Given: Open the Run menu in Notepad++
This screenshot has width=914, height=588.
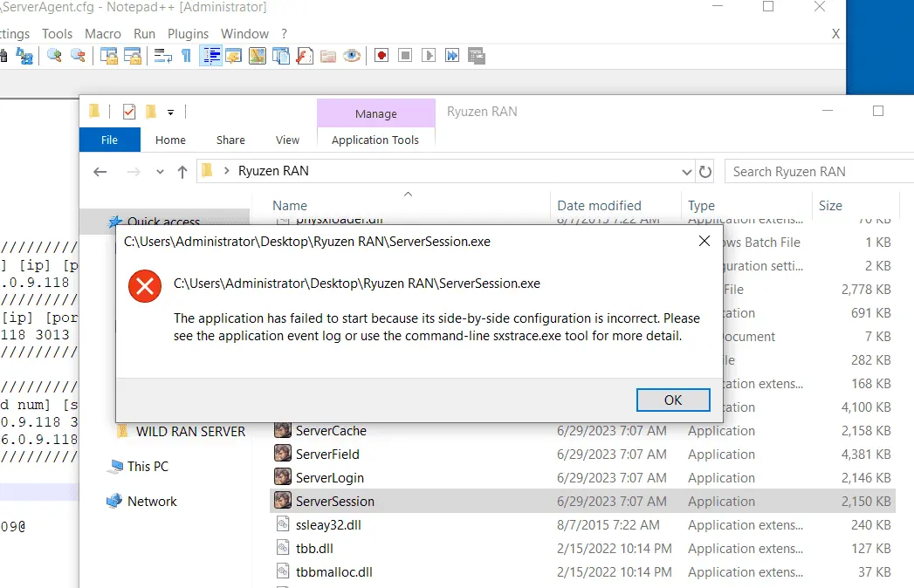Looking at the screenshot, I should [x=144, y=34].
